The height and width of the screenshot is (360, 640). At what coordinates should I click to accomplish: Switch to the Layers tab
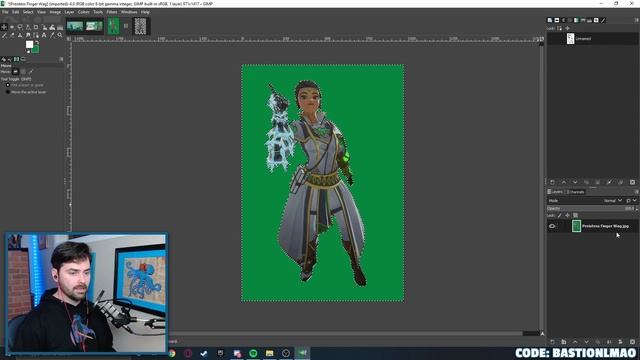[x=556, y=192]
